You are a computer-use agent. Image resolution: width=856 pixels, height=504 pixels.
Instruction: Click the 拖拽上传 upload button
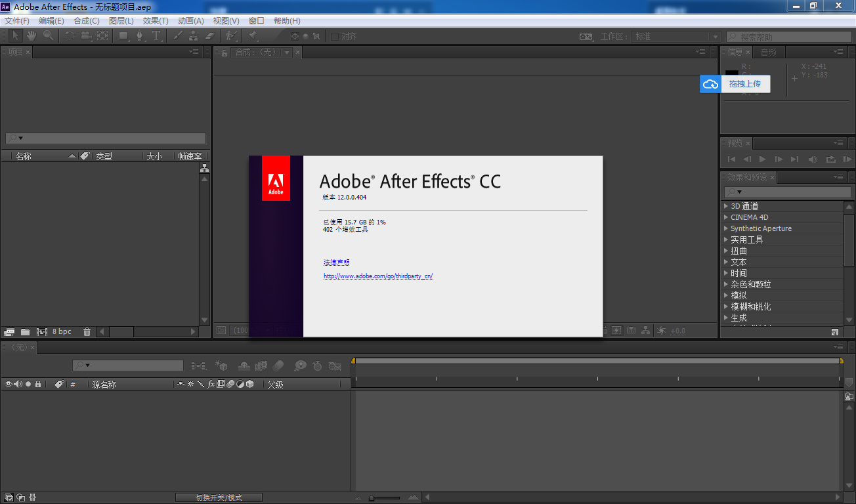click(x=745, y=84)
